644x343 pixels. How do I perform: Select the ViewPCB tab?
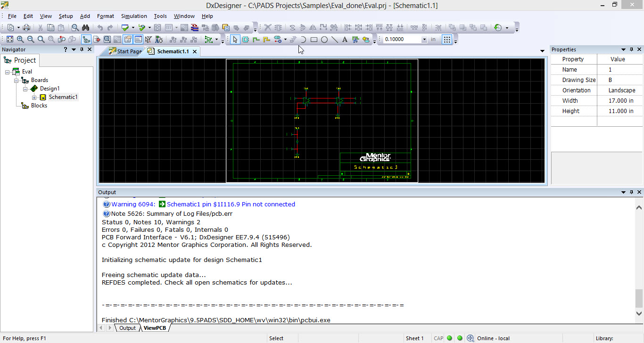(x=155, y=328)
